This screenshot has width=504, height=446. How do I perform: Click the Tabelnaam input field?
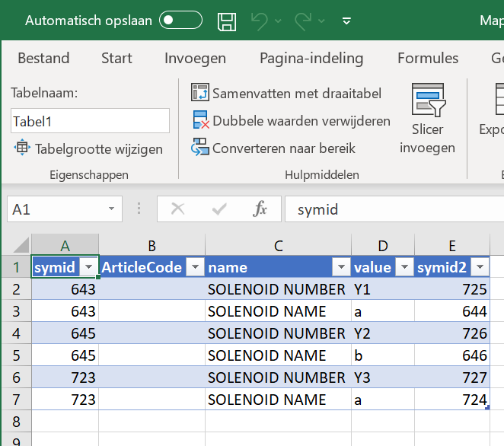click(x=90, y=121)
